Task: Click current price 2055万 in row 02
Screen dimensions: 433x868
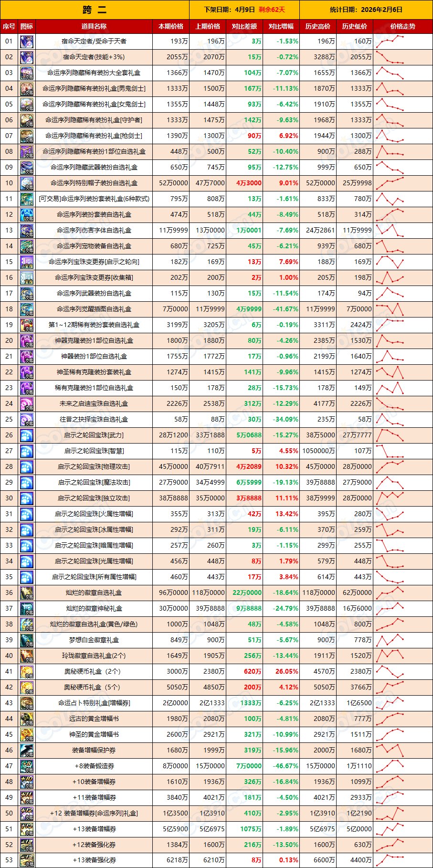Action: tap(177, 57)
